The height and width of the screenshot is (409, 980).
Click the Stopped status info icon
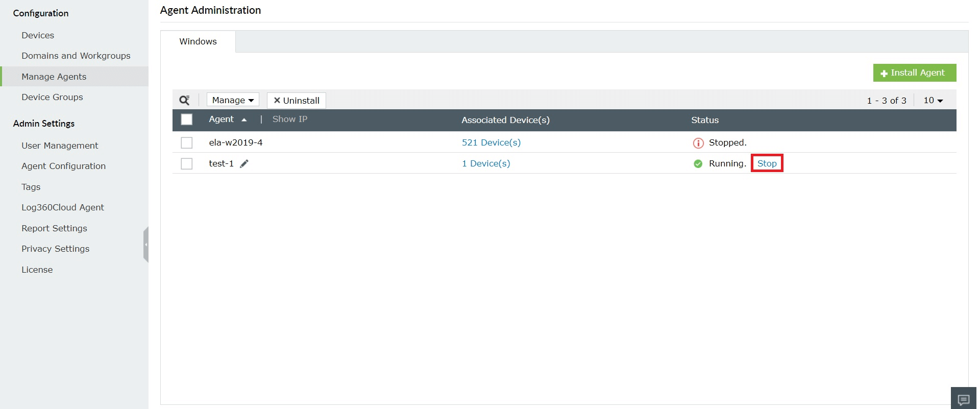click(x=698, y=143)
